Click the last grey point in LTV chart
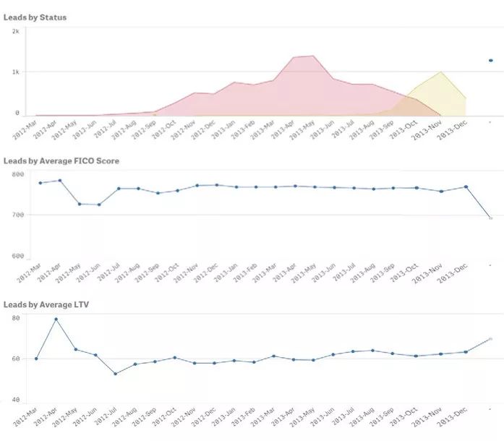Image resolution: width=504 pixels, height=441 pixels. click(x=491, y=339)
